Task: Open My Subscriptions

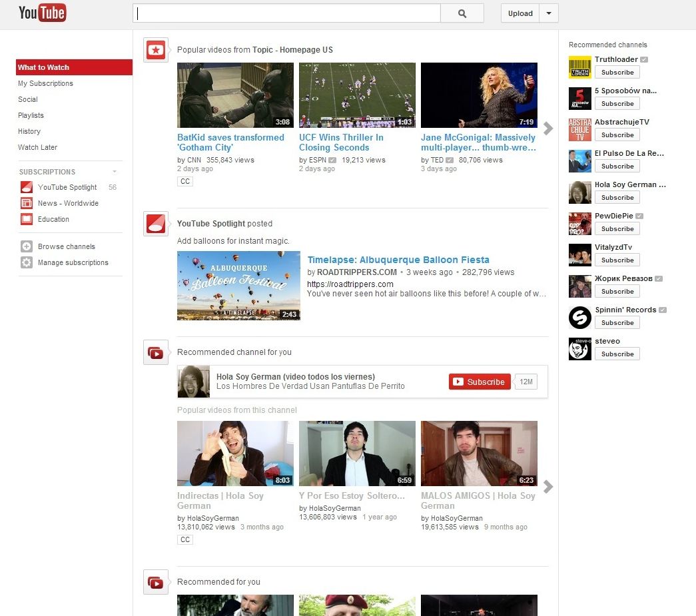Action: tap(45, 83)
